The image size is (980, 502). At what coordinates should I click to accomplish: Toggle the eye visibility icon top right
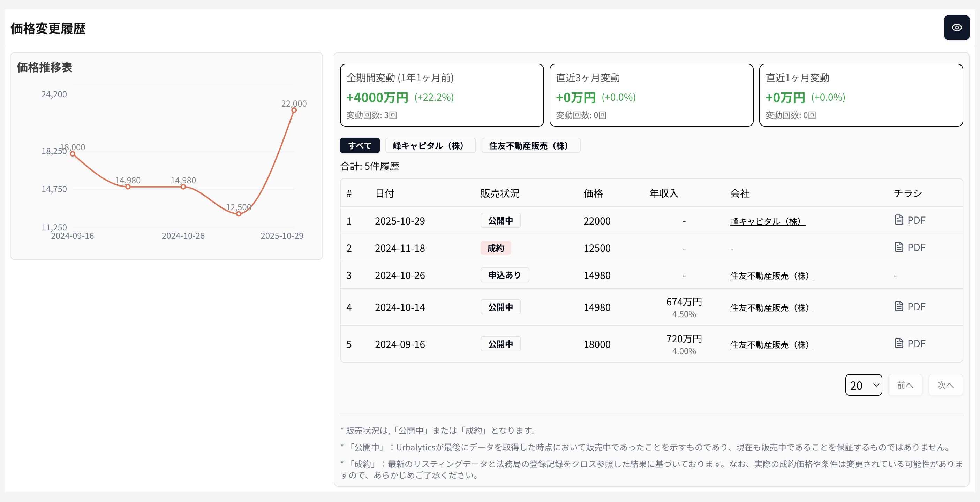[x=957, y=28]
